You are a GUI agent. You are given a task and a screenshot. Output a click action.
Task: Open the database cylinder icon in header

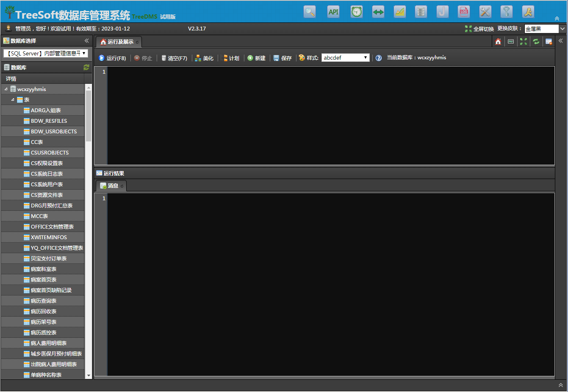coord(421,12)
